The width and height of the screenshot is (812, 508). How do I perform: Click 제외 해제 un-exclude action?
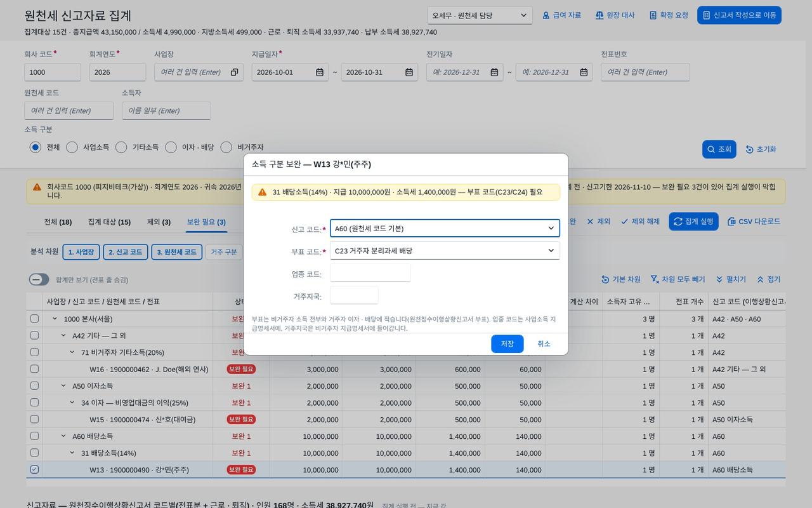640,222
